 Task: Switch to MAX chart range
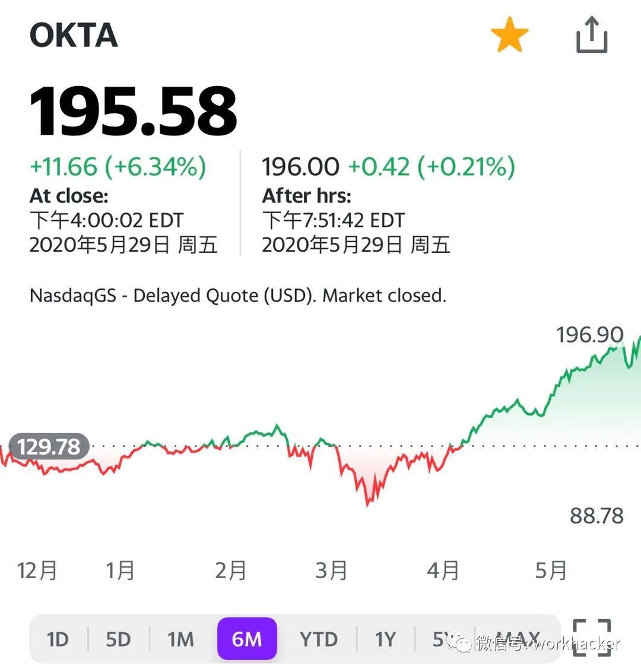pyautogui.click(x=518, y=639)
